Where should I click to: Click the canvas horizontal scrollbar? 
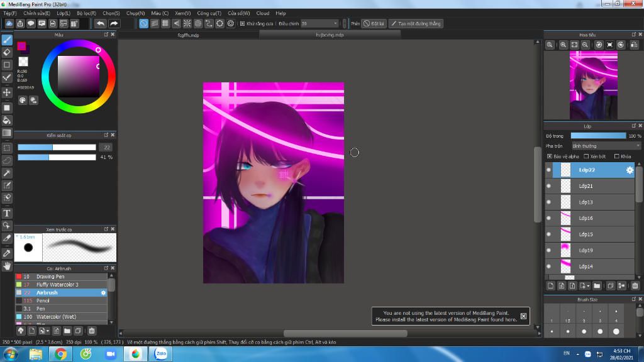pyautogui.click(x=345, y=333)
